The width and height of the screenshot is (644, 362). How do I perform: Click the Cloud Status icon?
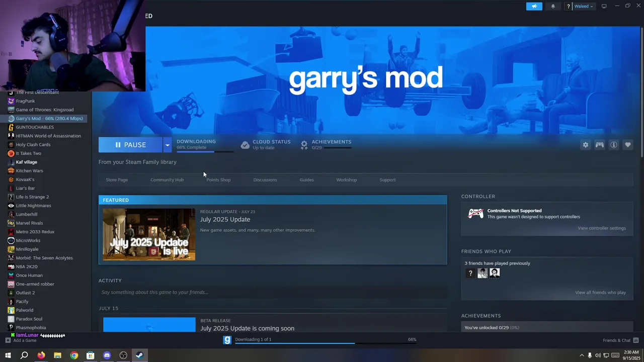click(x=245, y=145)
